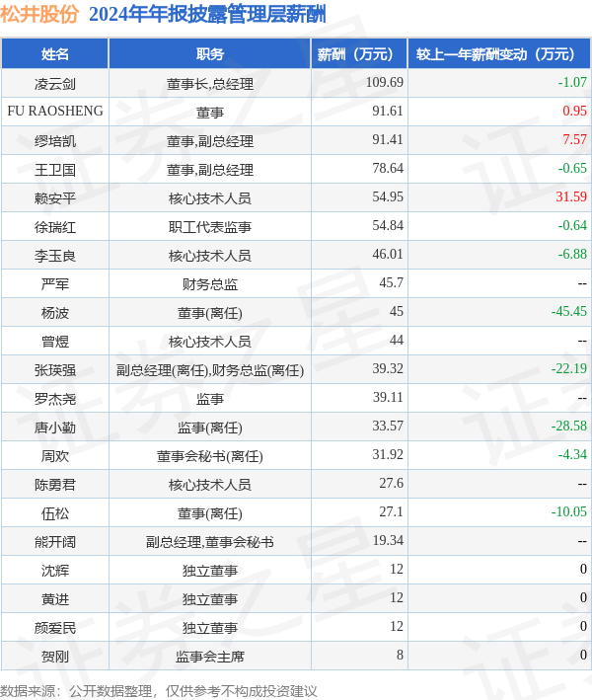The image size is (592, 700).
Task: Click the salary value 39.32
Action: (388, 368)
